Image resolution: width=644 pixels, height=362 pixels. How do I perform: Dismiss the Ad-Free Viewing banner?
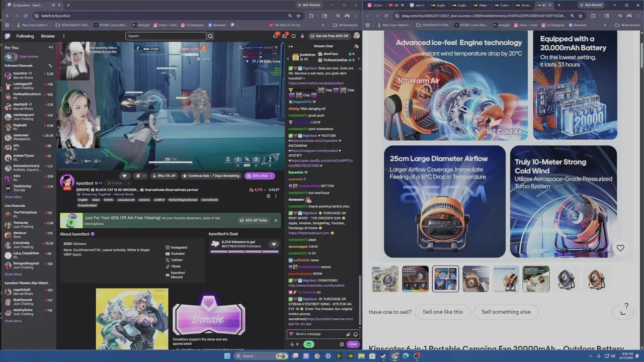point(275,220)
